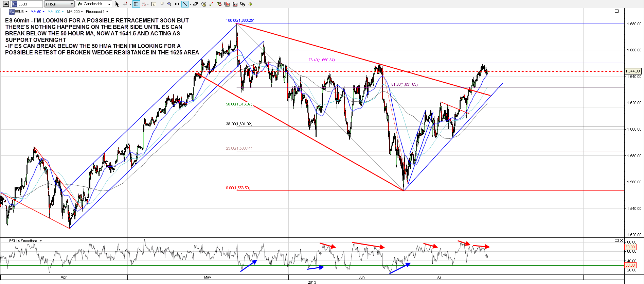Open the MA 50 indicator menu
This screenshot has width=644, height=284.
tap(37, 12)
